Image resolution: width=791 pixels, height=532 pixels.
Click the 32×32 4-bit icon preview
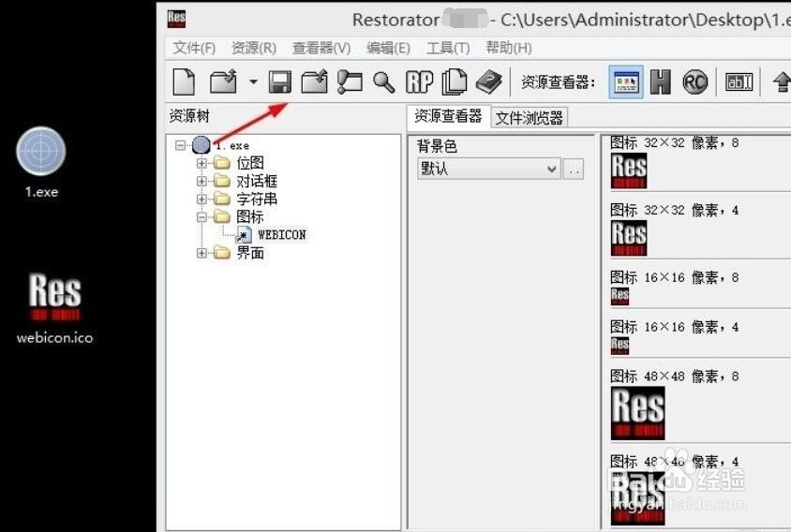[629, 238]
